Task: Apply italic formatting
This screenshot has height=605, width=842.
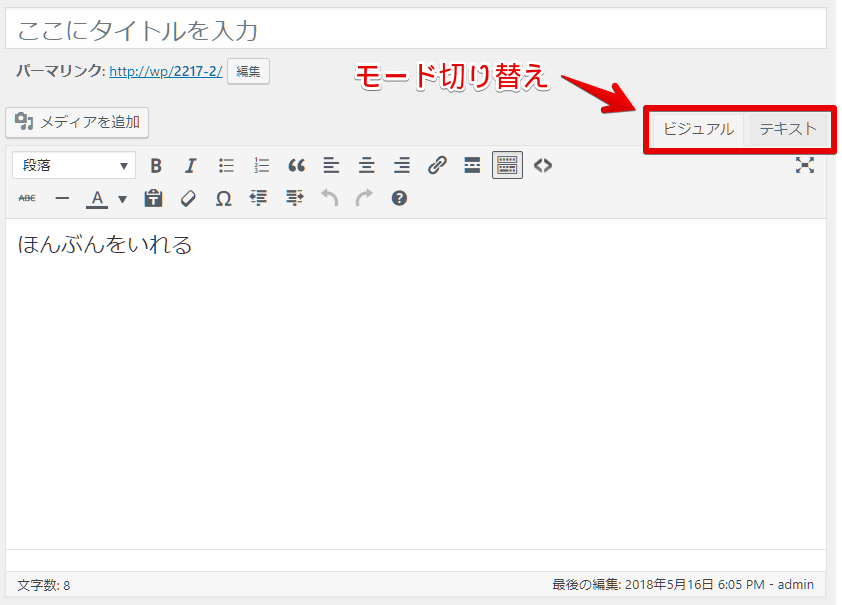Action: [191, 166]
